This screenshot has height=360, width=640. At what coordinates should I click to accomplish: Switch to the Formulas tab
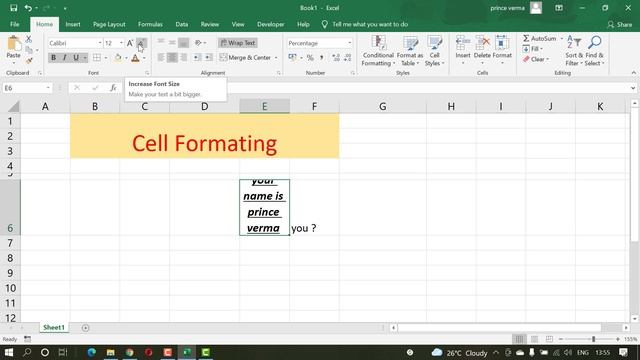point(150,24)
